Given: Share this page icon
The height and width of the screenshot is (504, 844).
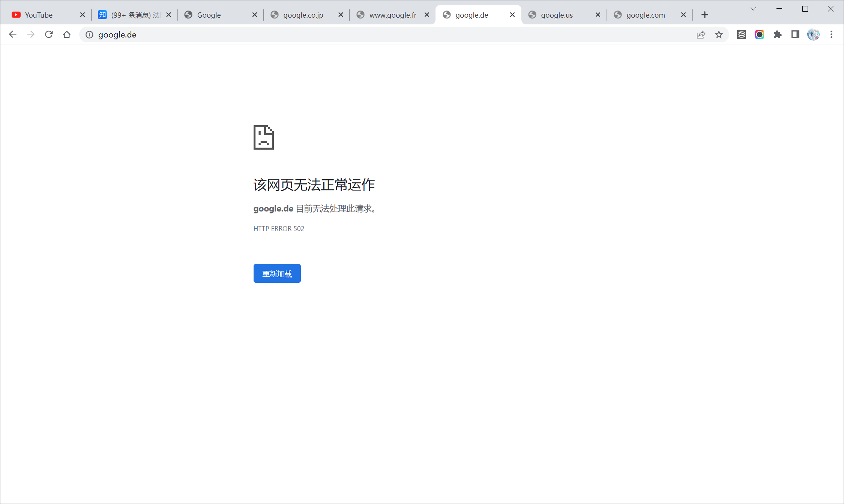Looking at the screenshot, I should [x=701, y=34].
